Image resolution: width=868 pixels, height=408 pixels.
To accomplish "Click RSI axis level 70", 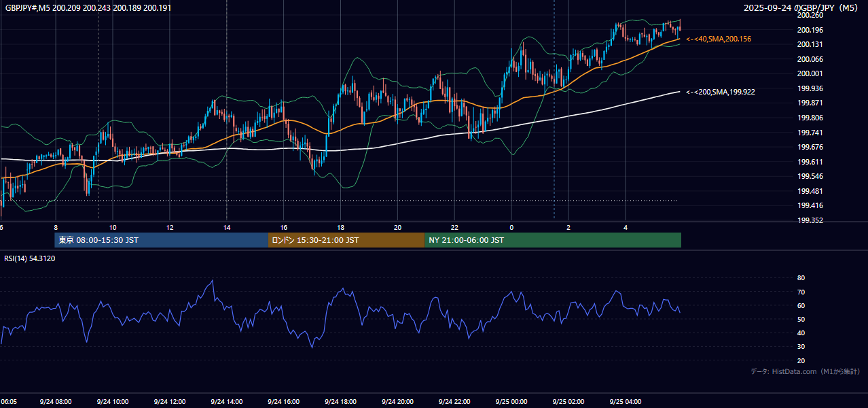I will click(801, 292).
